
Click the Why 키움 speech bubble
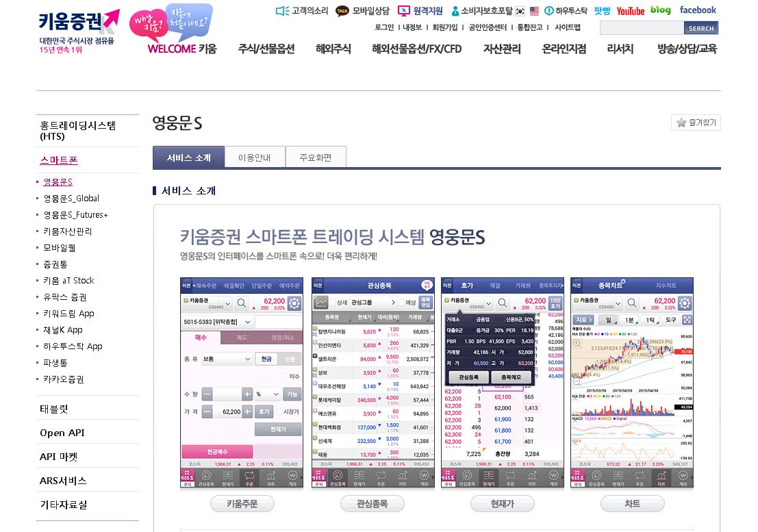[149, 24]
